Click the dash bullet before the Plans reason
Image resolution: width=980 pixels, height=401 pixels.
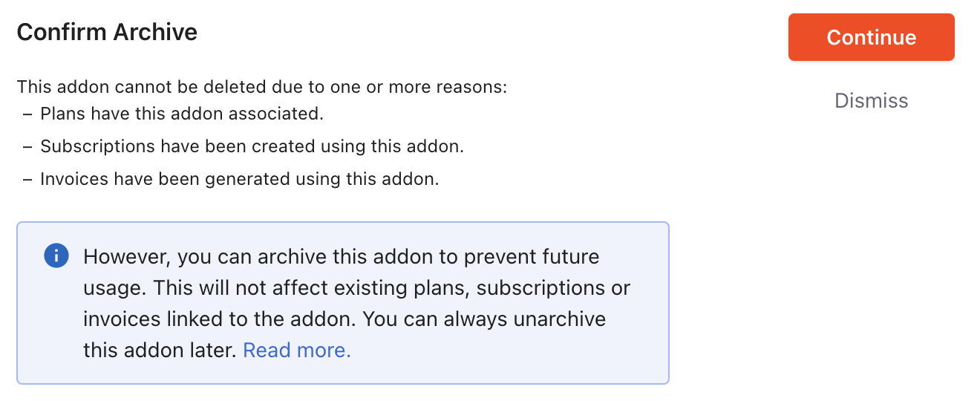(x=27, y=114)
